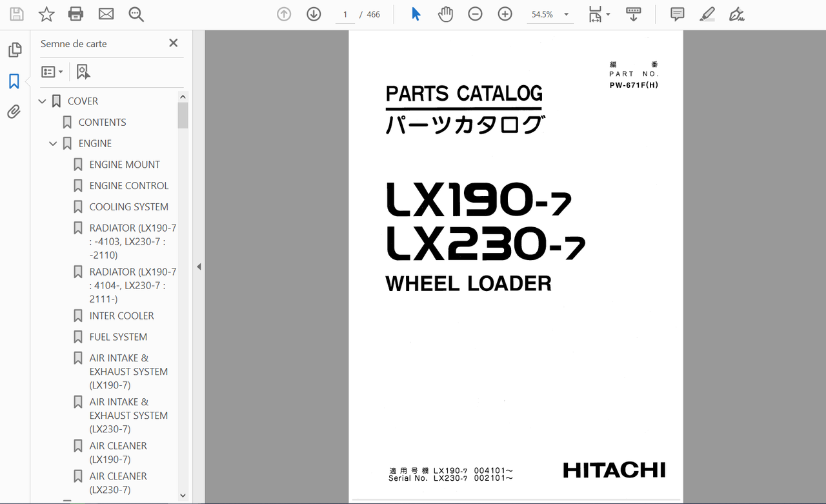Open the Page Thumbnails panel

click(14, 50)
